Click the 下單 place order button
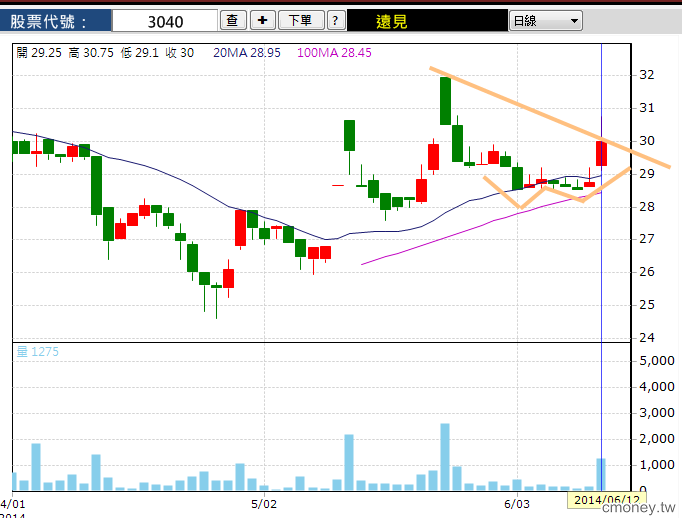 tap(300, 20)
